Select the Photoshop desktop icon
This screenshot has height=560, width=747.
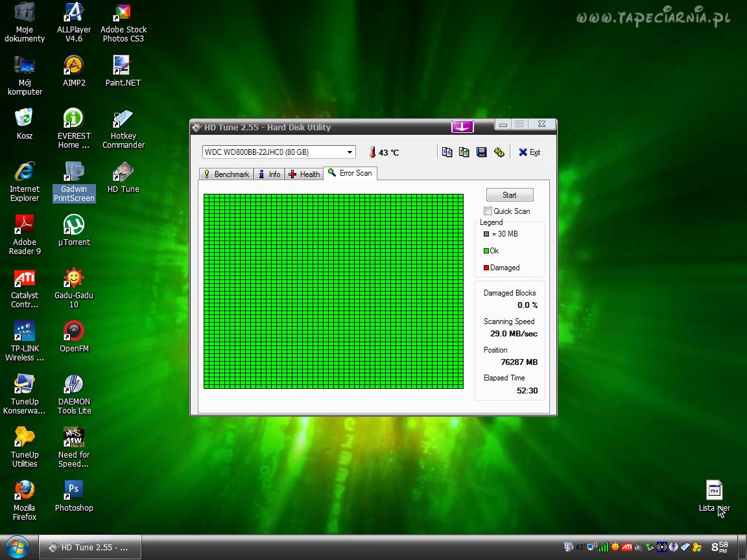tap(74, 496)
